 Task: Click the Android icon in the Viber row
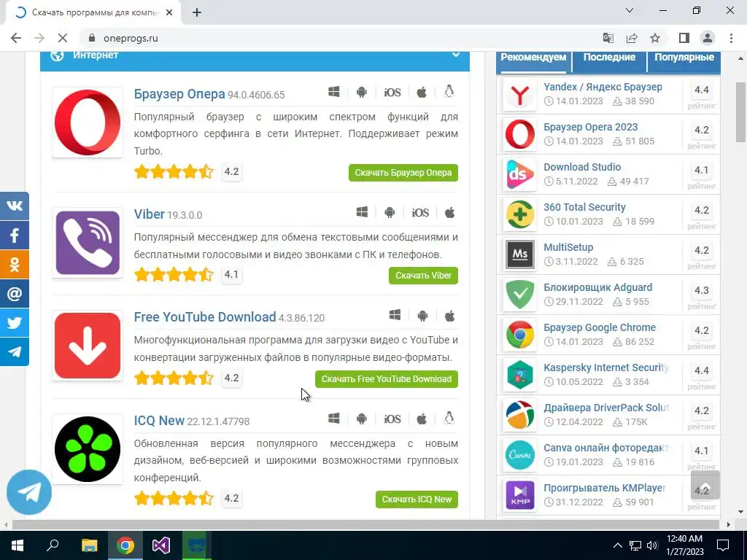[x=390, y=212]
